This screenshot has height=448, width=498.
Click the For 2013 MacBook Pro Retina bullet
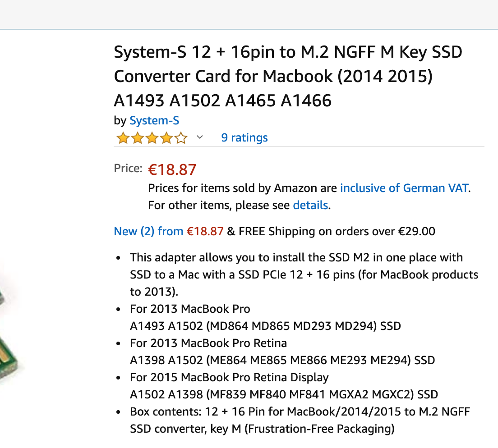[282, 352]
